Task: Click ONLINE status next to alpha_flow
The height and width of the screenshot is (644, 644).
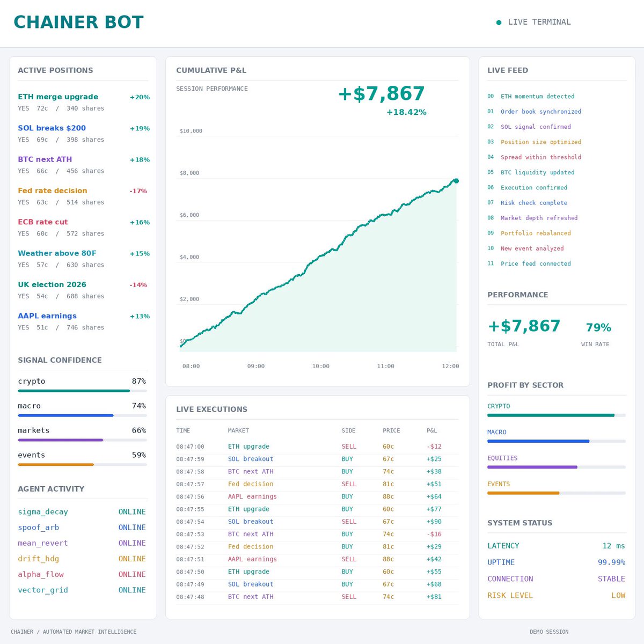Action: click(132, 574)
